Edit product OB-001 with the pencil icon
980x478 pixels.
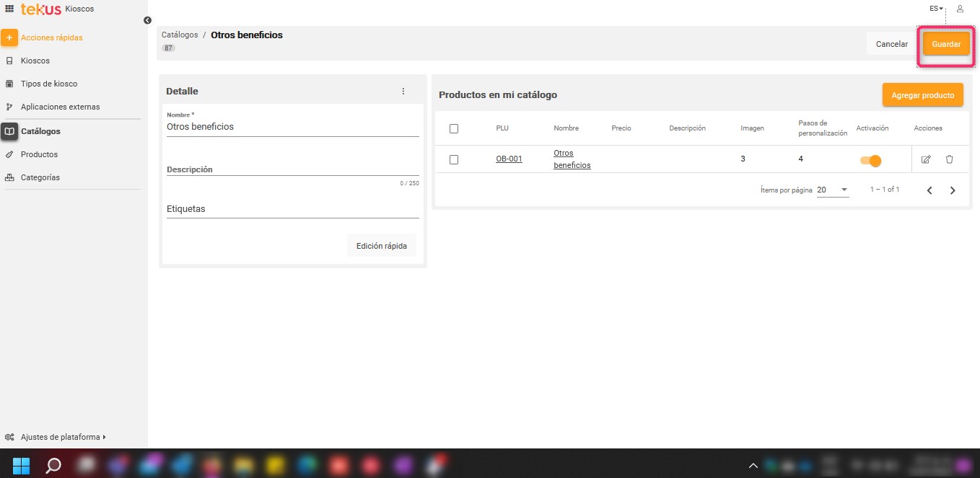(926, 159)
